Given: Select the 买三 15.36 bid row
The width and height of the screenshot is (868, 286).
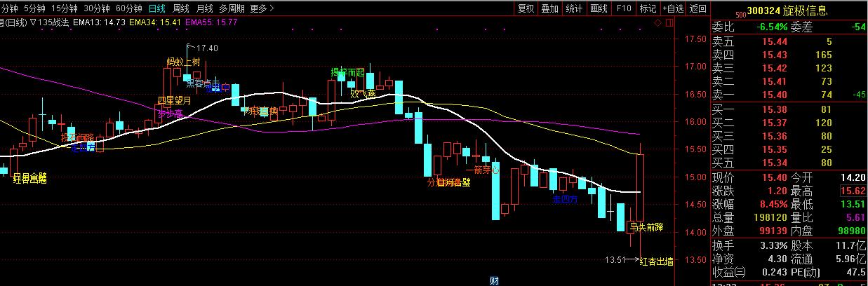Looking at the screenshot, I should [x=789, y=136].
